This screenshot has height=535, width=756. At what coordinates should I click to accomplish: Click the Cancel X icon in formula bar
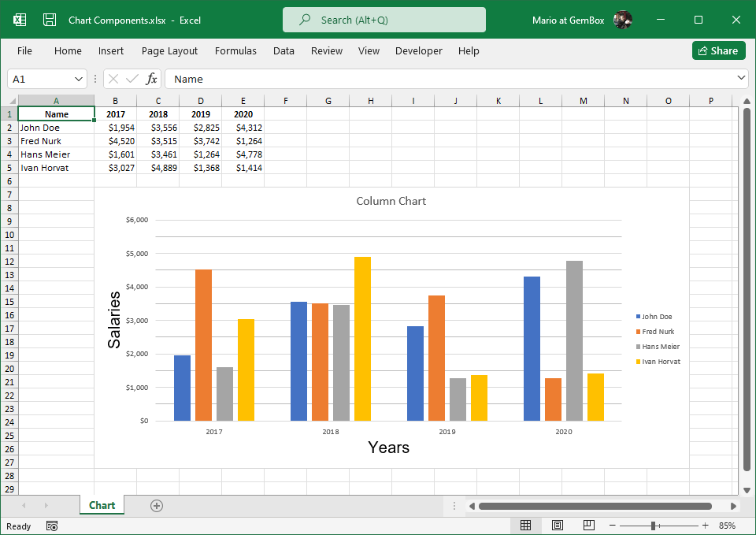tap(113, 79)
